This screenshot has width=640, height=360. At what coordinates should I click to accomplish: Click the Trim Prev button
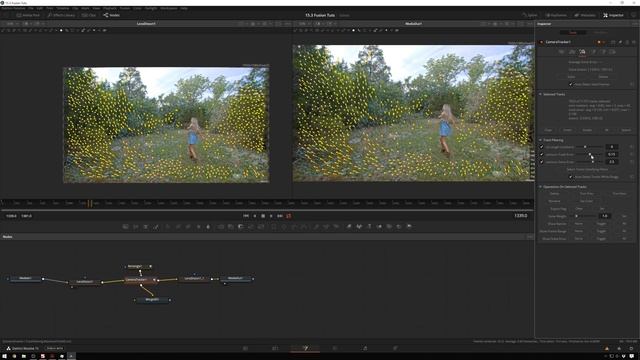pos(587,193)
